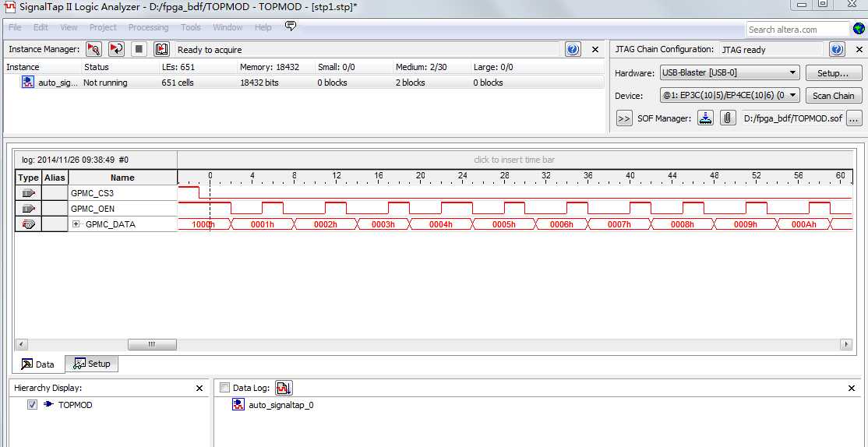Click the Run Analysis icon

94,49
